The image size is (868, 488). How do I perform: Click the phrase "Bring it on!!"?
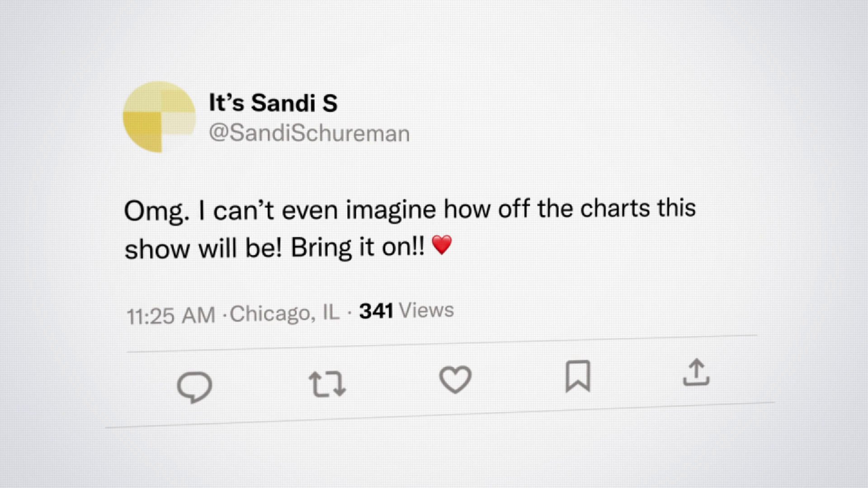358,247
